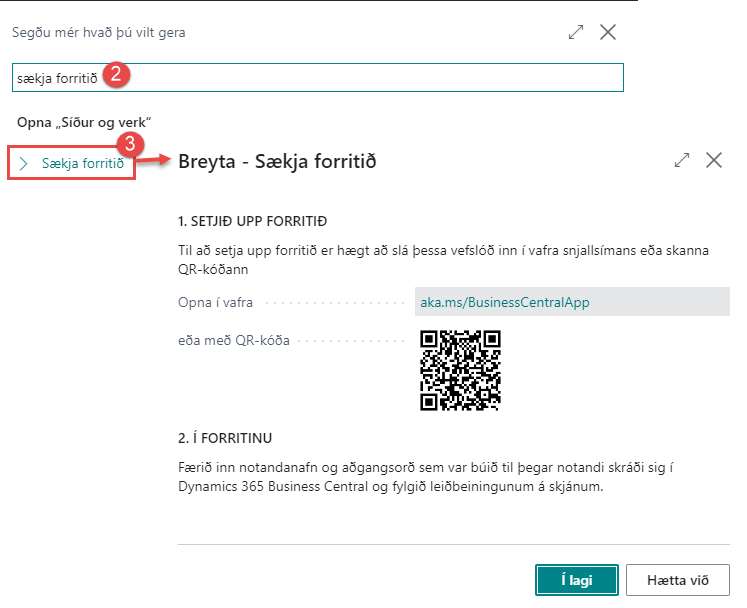The image size is (747, 608).
Task: Maximize the "Breyta - Sækja forritið" dialog
Action: [x=682, y=160]
